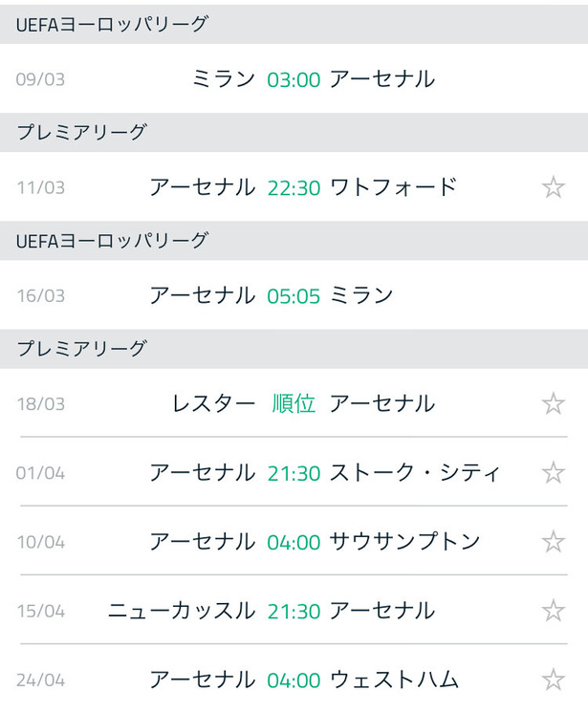588x712 pixels.
Task: Open the アーセナル vs ミラン 05:05 match
Action: 294,295
